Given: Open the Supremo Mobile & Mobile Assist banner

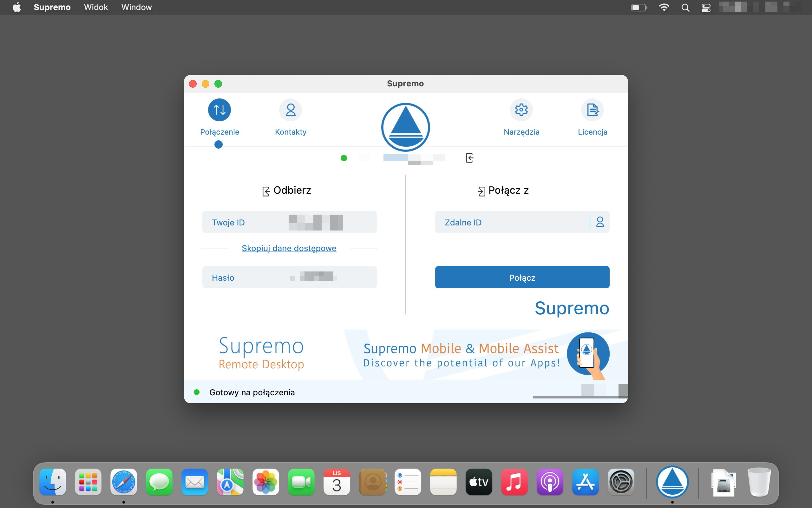Looking at the screenshot, I should (x=486, y=355).
